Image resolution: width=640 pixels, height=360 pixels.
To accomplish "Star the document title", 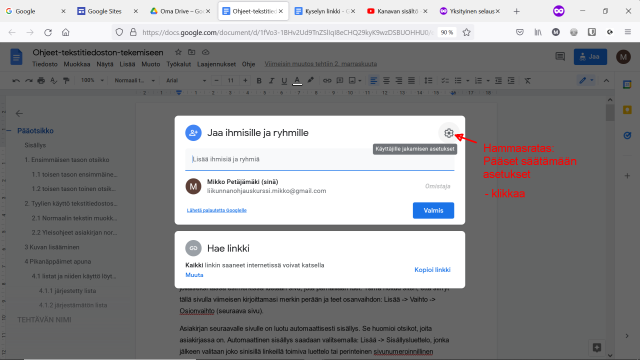I will (178, 52).
